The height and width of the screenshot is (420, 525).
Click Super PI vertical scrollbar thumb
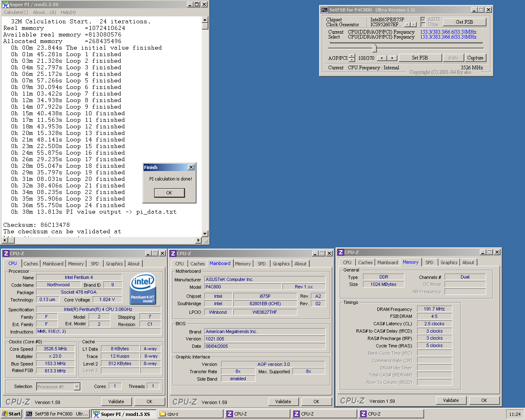click(205, 26)
